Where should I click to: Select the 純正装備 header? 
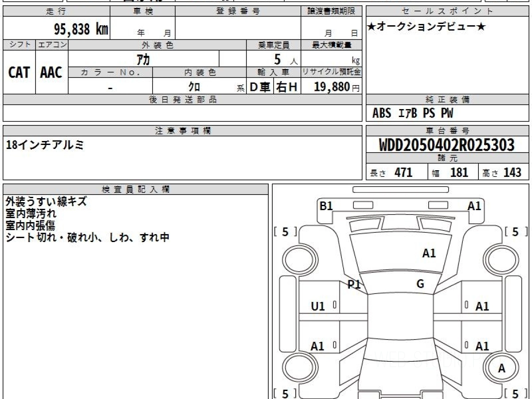(x=447, y=100)
